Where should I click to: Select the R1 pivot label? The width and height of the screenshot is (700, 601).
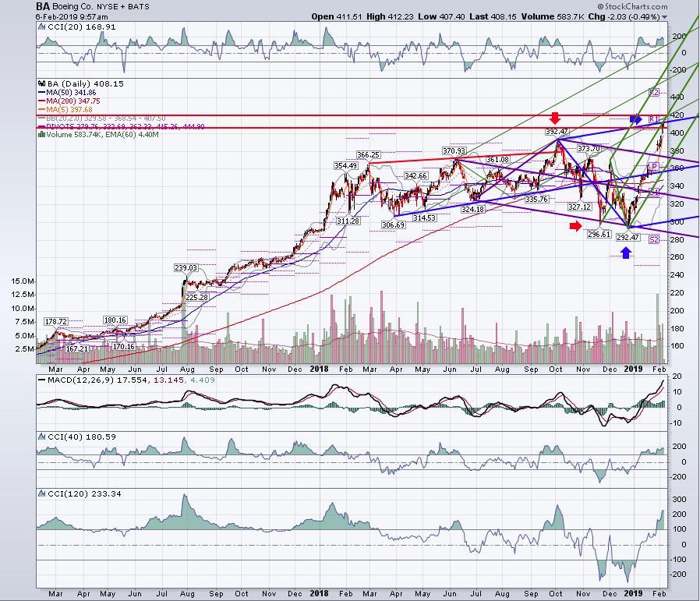point(653,118)
